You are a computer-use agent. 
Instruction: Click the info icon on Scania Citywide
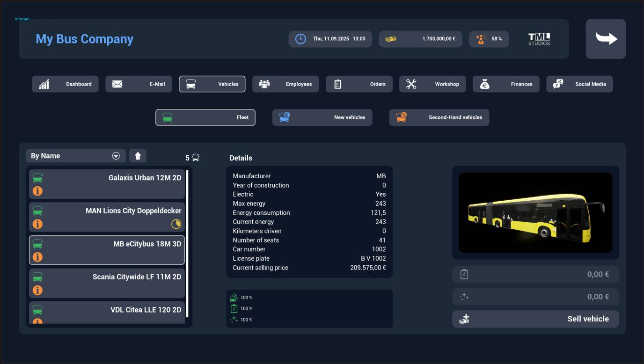point(37,290)
